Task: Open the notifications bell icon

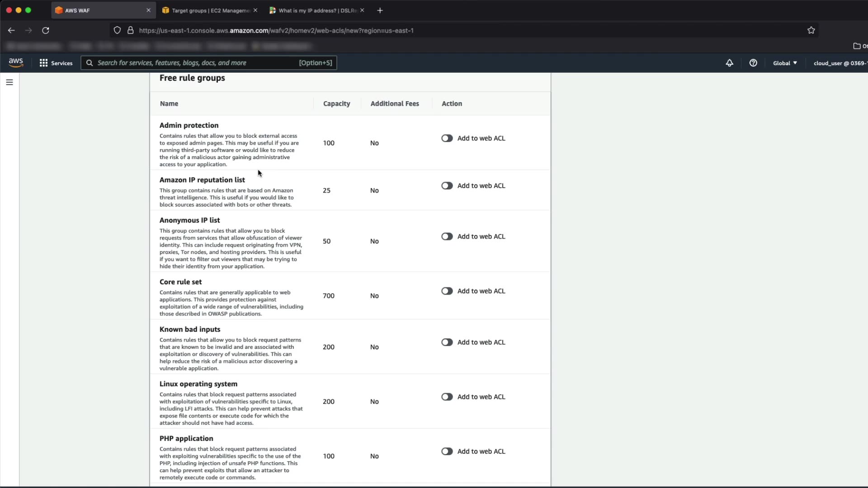Action: pyautogui.click(x=729, y=63)
